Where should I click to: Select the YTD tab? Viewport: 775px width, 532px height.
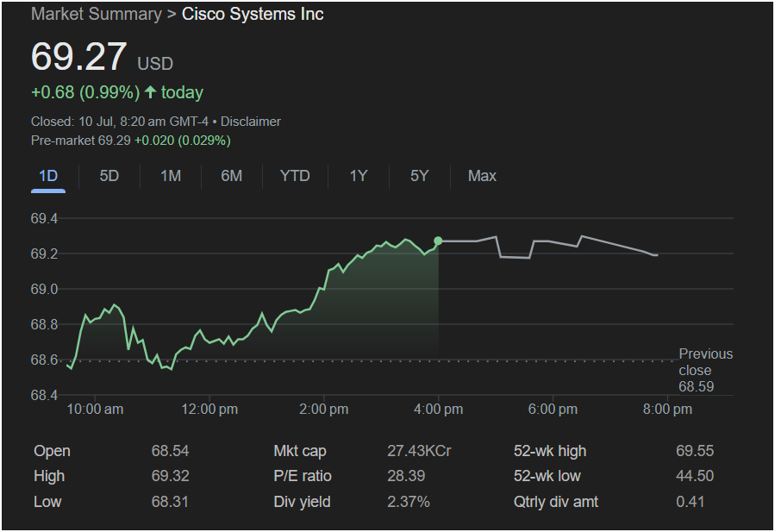[295, 176]
